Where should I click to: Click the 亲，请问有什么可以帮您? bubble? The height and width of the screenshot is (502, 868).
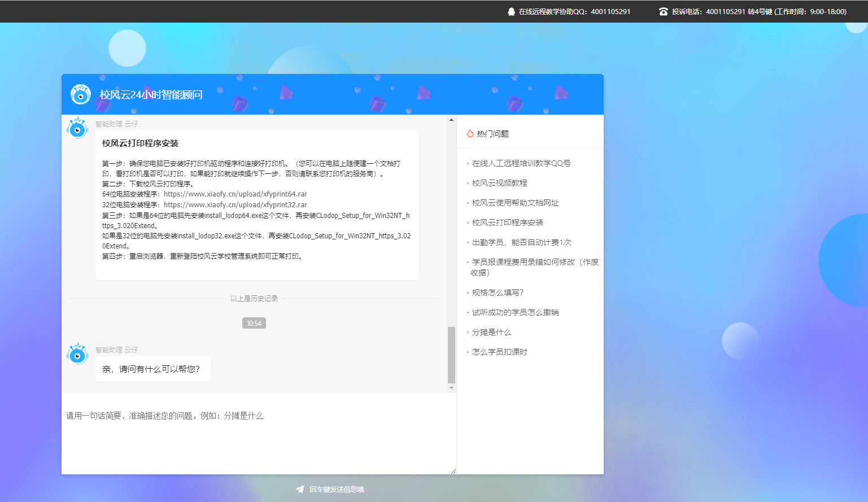153,369
